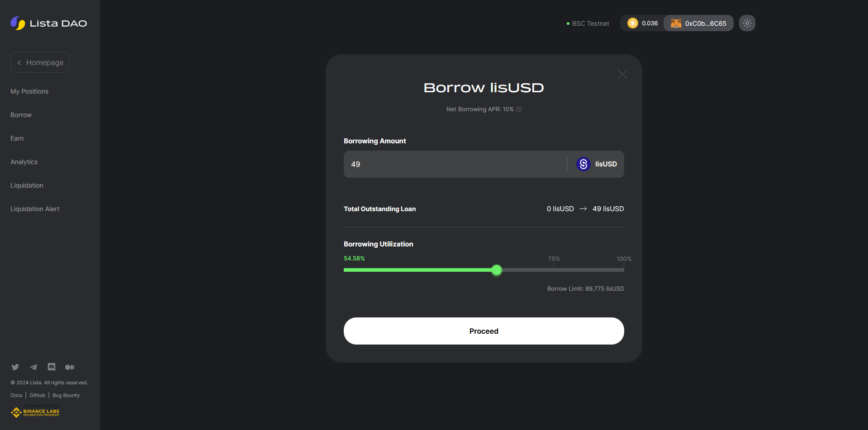Close the Borrow lisUSD dialog
The height and width of the screenshot is (430, 868).
point(622,75)
